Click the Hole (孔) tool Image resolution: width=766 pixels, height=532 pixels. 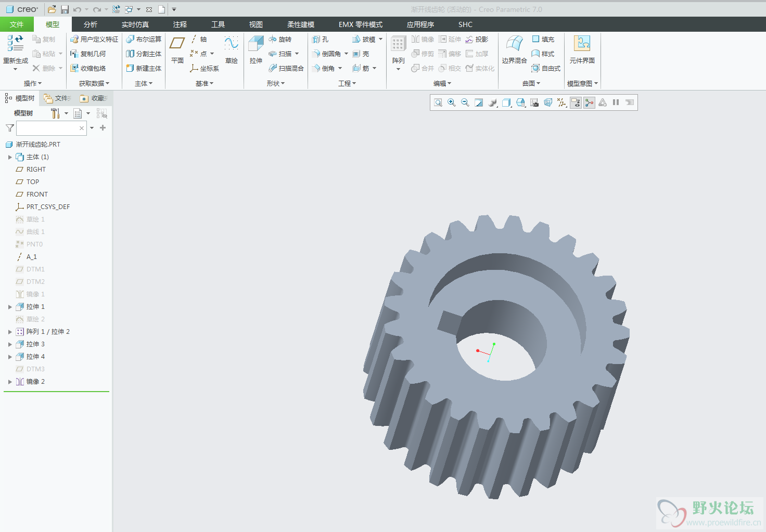point(320,39)
